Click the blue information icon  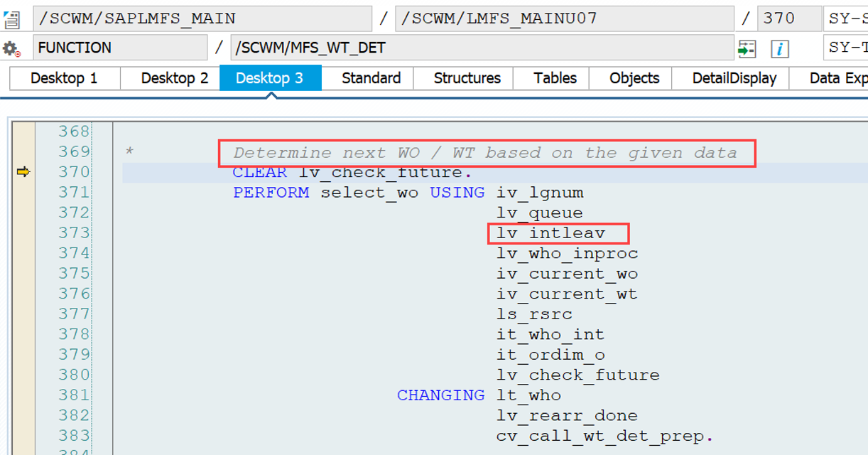[x=780, y=48]
